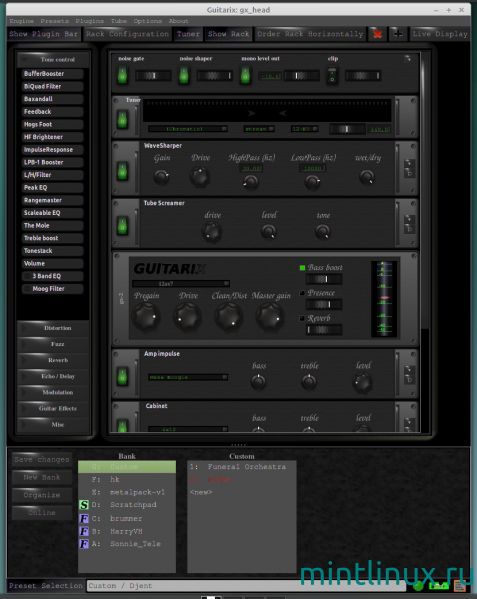477x599 pixels.
Task: Select the BufferBooster plugin
Action: tap(52, 74)
